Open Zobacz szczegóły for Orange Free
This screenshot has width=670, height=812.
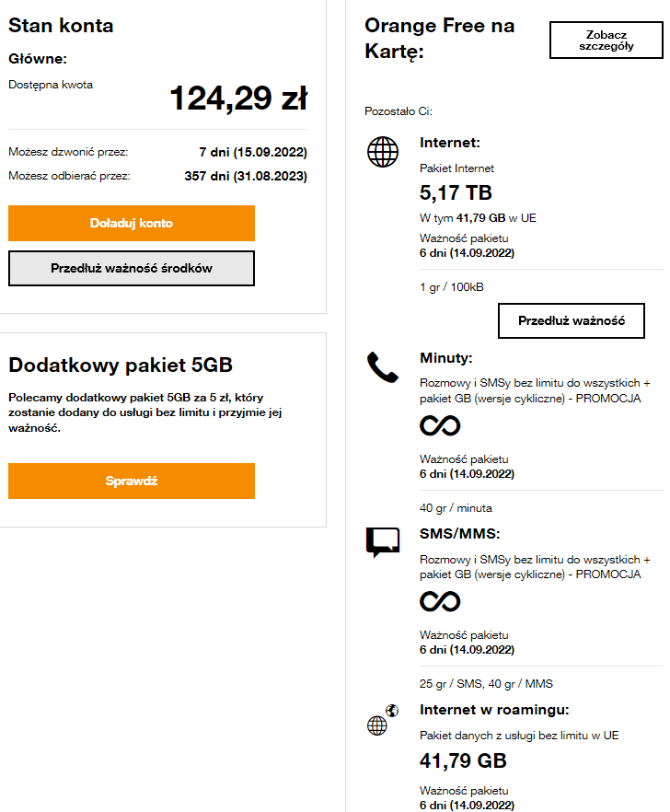click(606, 41)
